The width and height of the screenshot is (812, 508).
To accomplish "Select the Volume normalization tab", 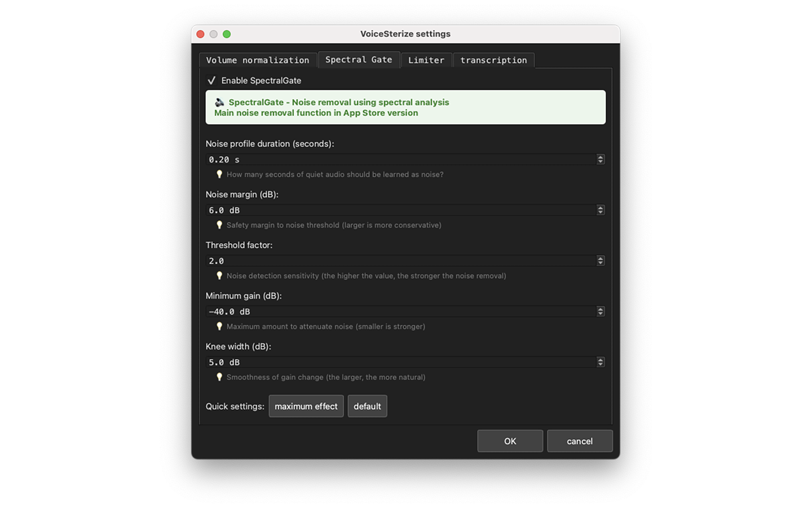I will click(258, 60).
